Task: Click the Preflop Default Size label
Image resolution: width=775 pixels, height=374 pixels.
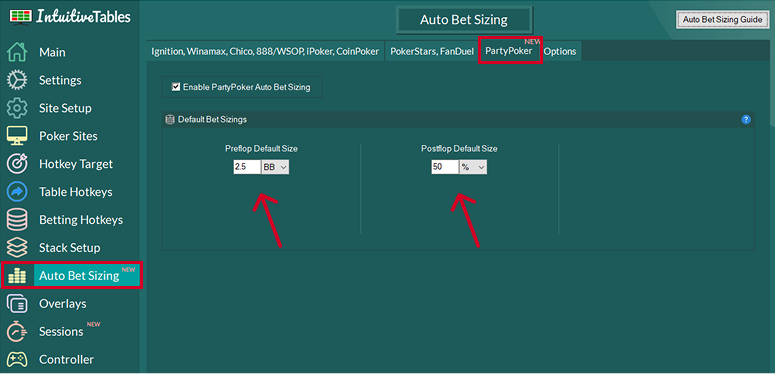Action: coord(261,148)
